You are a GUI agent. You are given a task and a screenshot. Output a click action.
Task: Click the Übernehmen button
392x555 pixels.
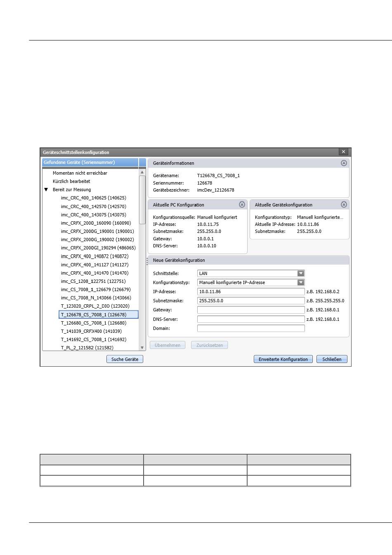[168, 345]
